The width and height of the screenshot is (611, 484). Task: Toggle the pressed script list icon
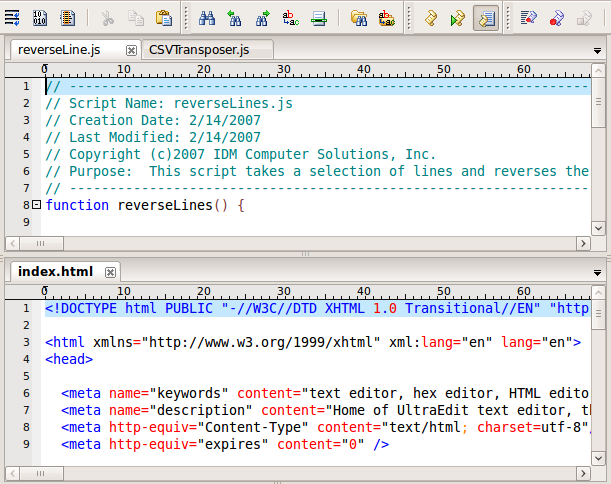pos(486,18)
